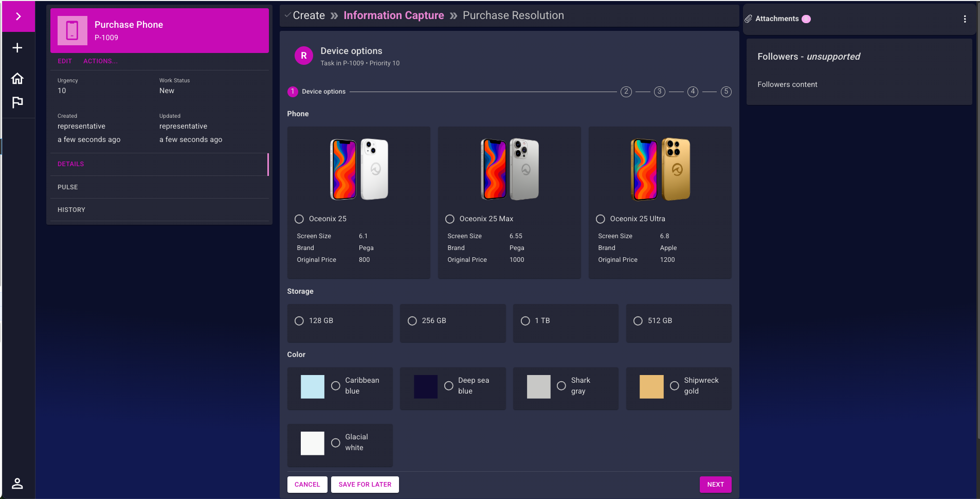
Task: Open the user profile icon
Action: [x=17, y=483]
